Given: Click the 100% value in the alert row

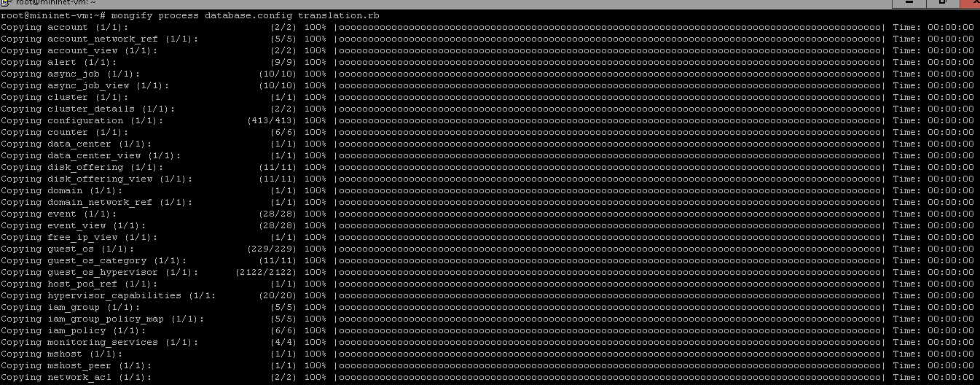Looking at the screenshot, I should [x=315, y=62].
